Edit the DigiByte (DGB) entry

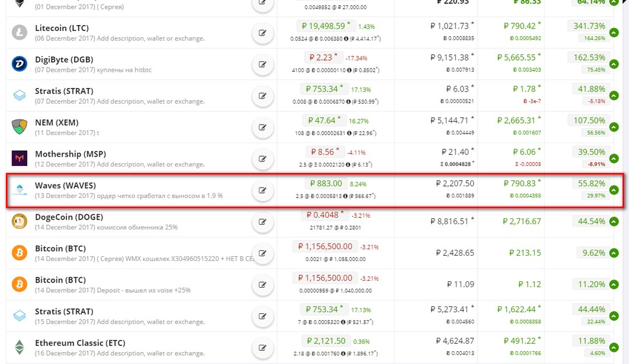262,64
